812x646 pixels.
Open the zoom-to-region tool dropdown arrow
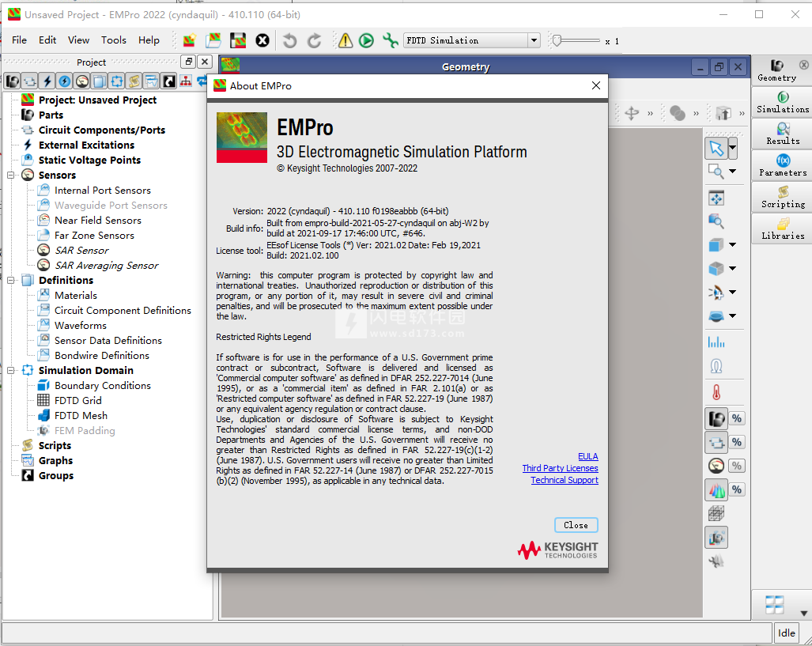pos(733,171)
